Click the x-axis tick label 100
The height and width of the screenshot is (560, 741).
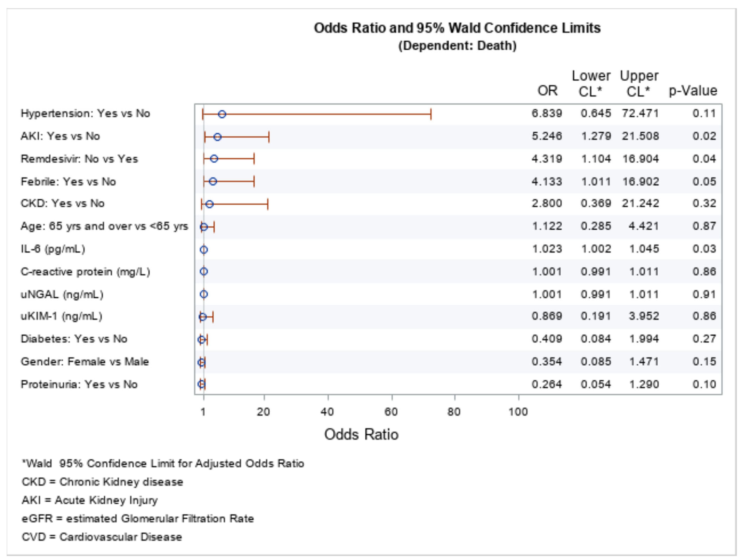click(518, 412)
